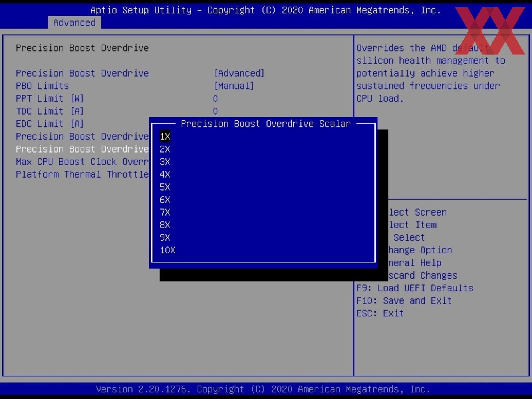
Task: Select the PBO Limits setting
Action: click(x=42, y=86)
